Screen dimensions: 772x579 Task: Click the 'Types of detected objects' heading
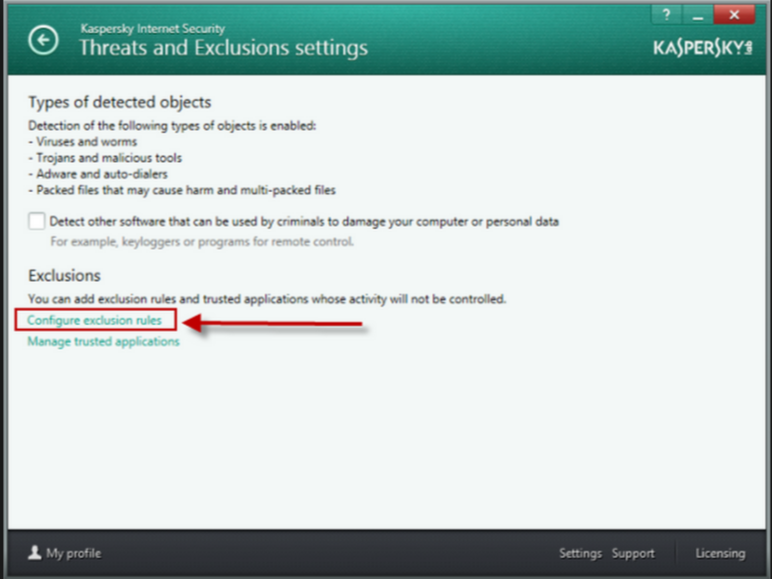120,102
